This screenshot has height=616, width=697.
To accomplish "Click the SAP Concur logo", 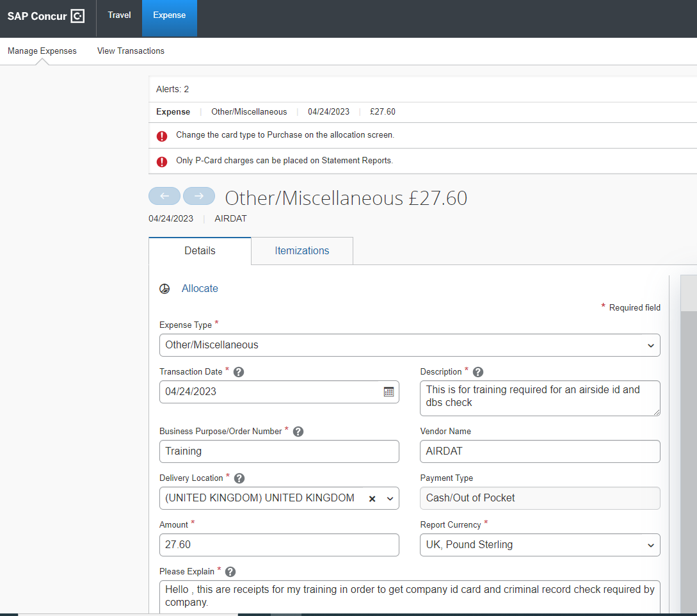I will click(45, 16).
